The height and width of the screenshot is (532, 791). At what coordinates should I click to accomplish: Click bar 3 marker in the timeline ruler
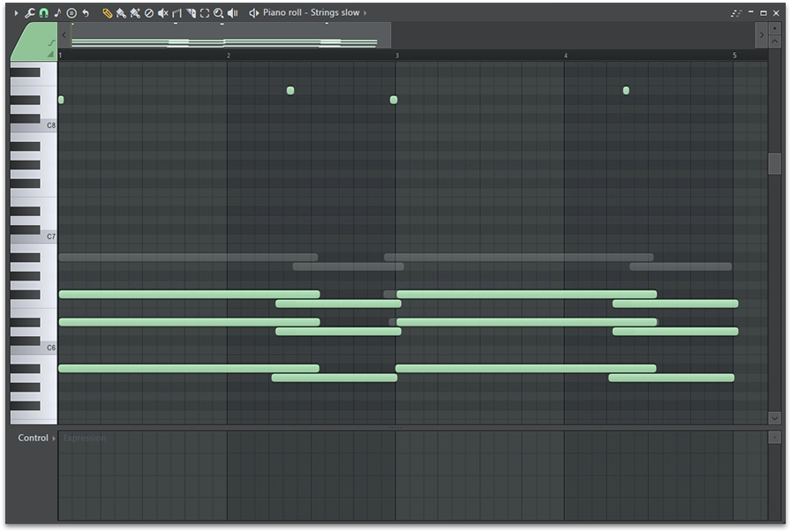(x=396, y=56)
